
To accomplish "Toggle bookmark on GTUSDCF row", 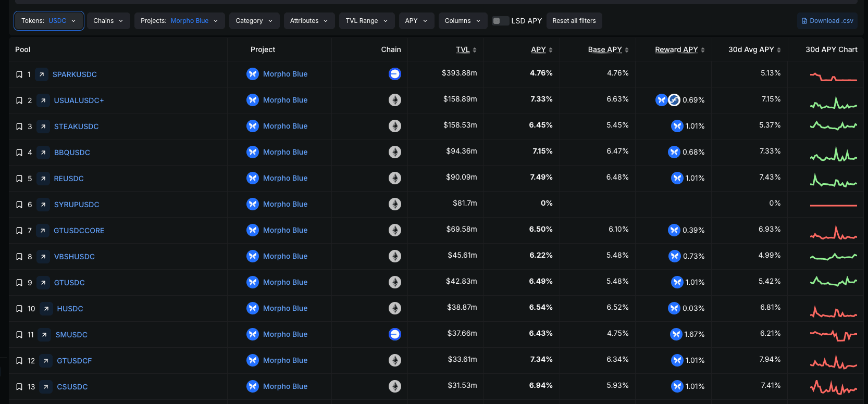I will 19,361.
